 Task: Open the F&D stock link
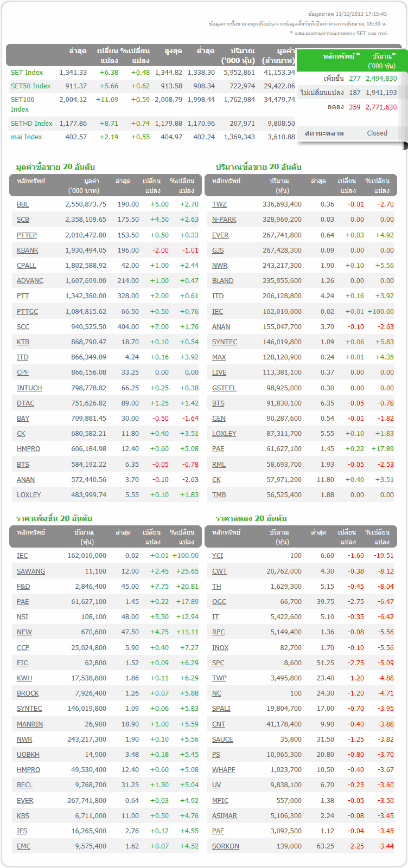tap(23, 586)
